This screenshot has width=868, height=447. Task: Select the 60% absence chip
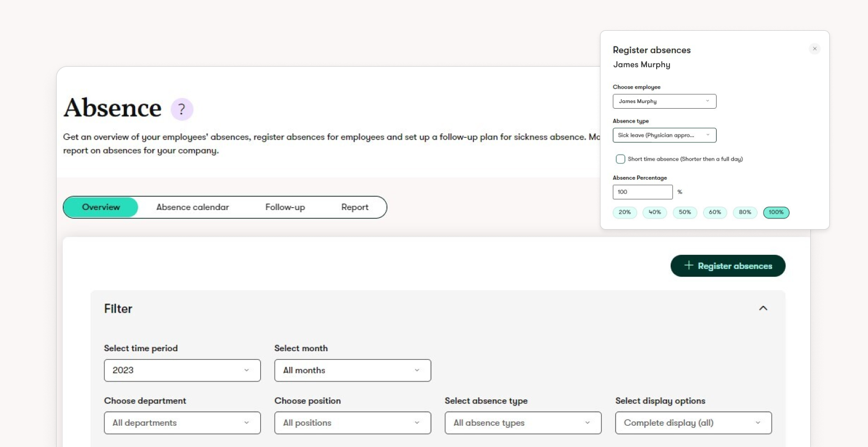pyautogui.click(x=715, y=212)
